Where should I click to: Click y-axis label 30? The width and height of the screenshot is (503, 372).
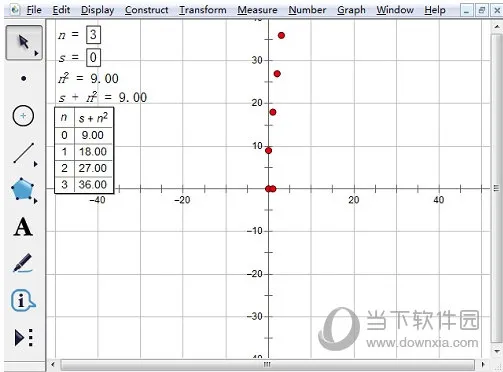coord(257,60)
